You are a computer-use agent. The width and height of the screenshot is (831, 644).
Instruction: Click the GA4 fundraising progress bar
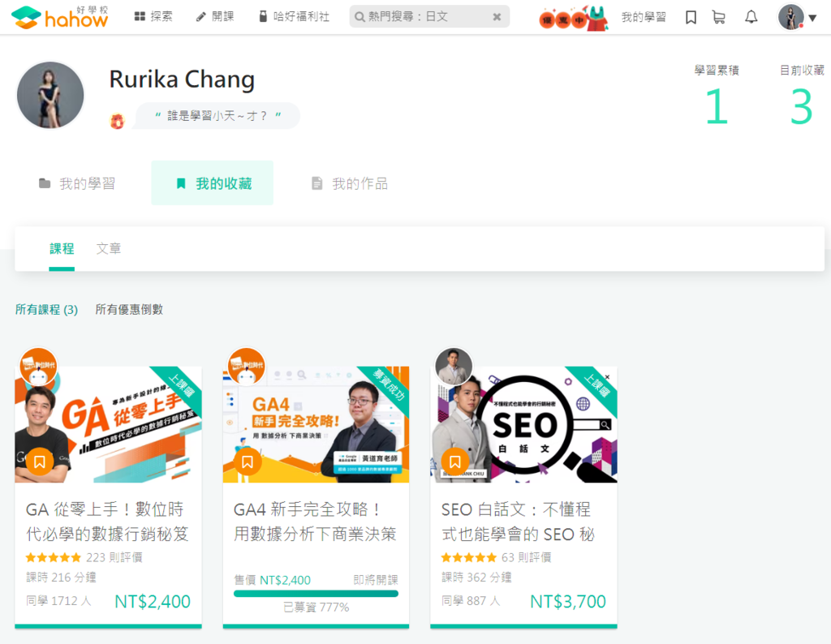click(316, 594)
